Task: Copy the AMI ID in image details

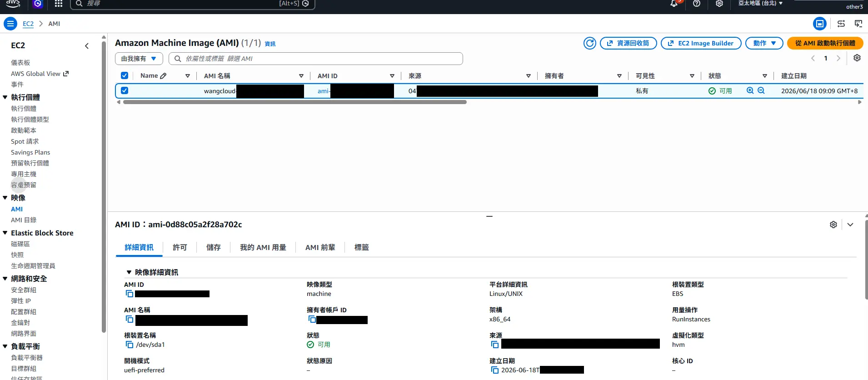Action: click(x=130, y=294)
